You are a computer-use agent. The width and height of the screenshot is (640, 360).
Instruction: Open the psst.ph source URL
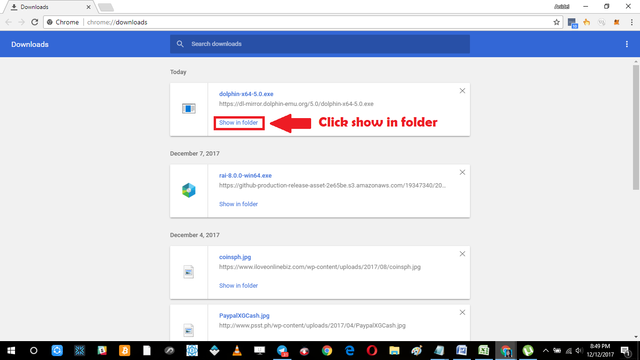pos(312,325)
